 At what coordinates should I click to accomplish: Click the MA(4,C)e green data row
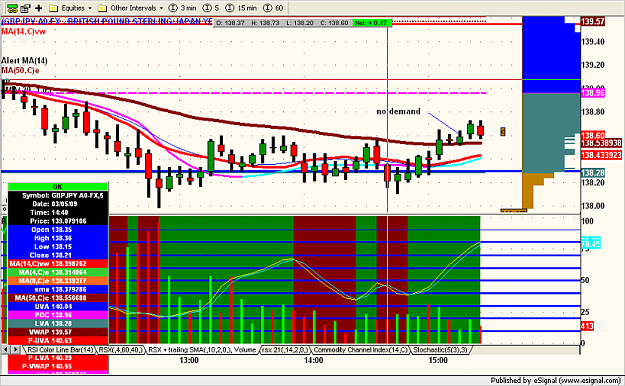[x=58, y=272]
